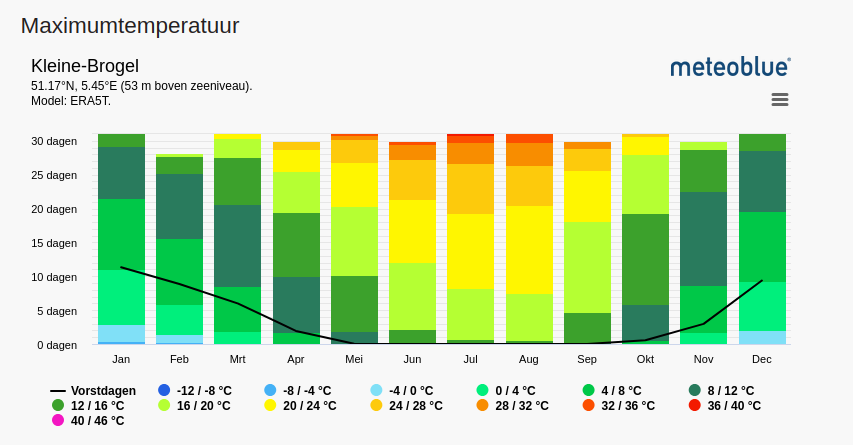
Task: Click the 28 / 32 °C legend item
Action: (x=519, y=405)
